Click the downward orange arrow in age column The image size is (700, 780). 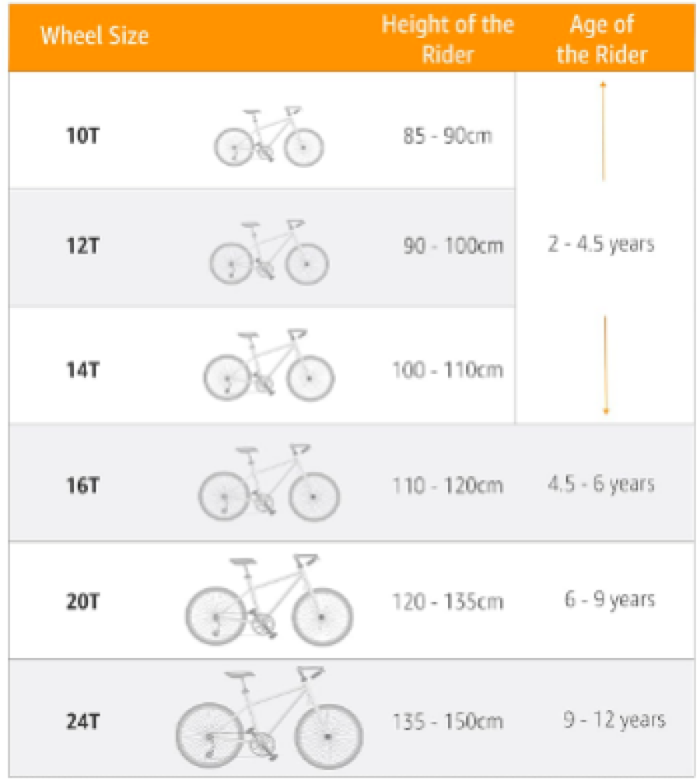pos(605,365)
